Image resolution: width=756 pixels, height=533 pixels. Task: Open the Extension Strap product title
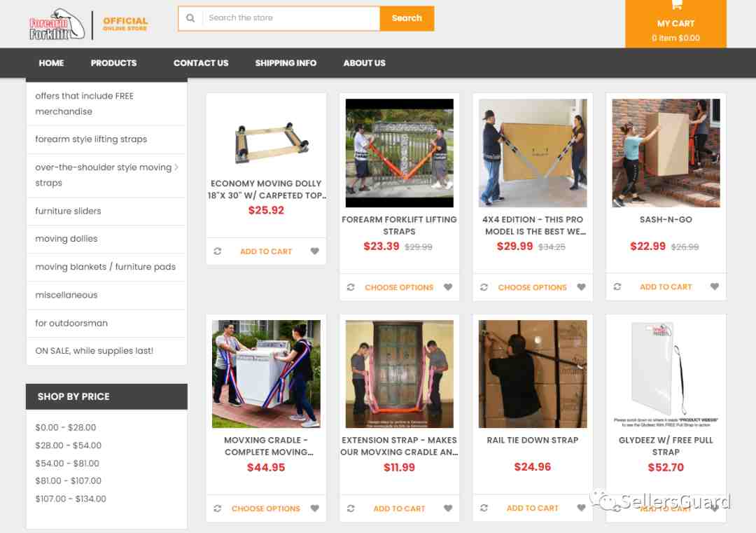pos(399,446)
